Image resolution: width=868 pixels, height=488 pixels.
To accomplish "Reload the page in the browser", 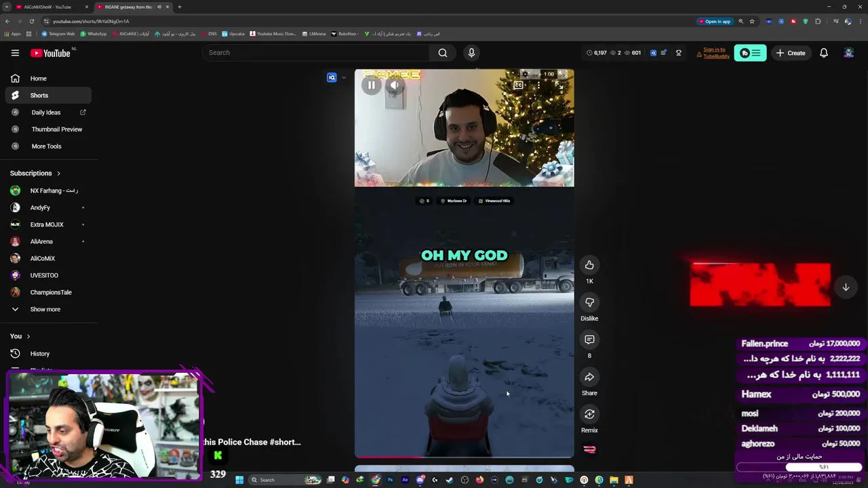I will tap(31, 21).
